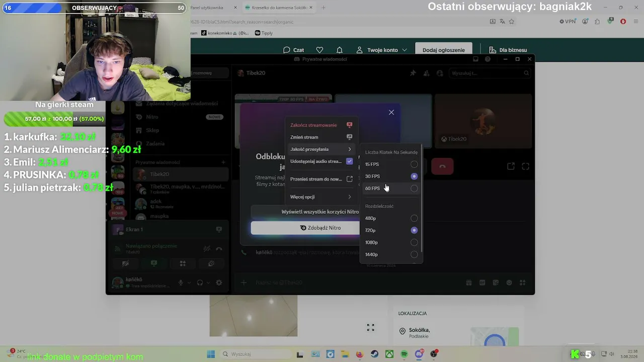
Task: Create a new DM with the plus icon
Action: point(223,162)
